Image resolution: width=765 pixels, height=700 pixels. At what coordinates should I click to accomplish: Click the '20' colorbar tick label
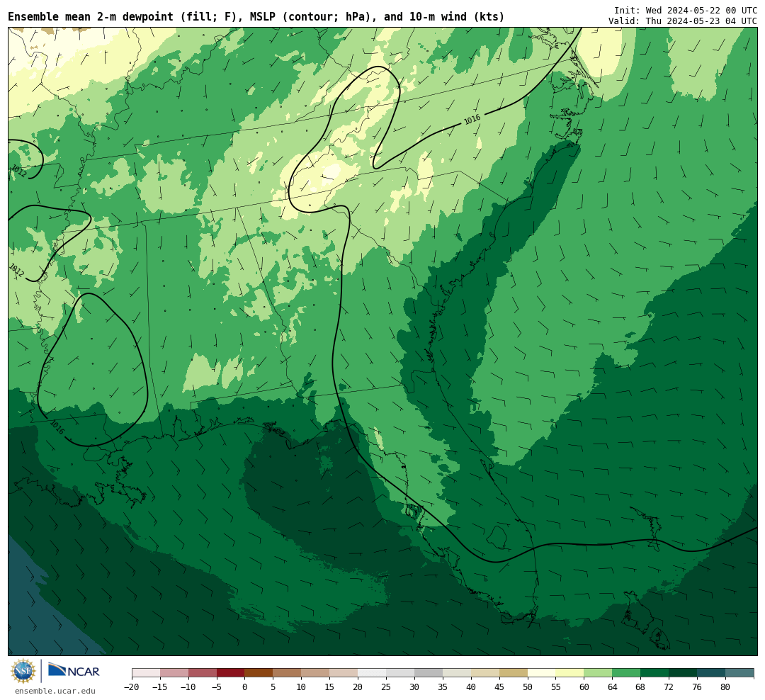(x=358, y=687)
